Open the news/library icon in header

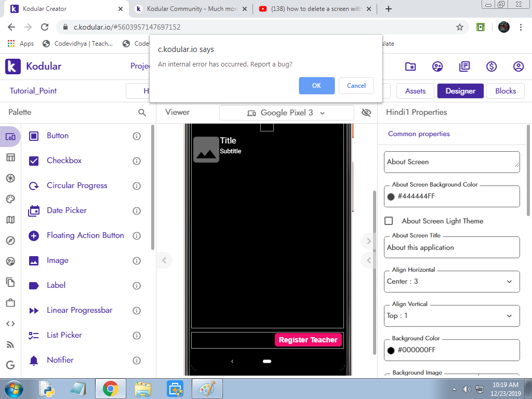pos(464,66)
